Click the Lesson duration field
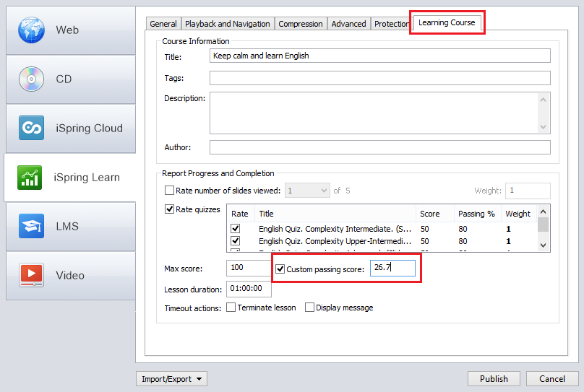The width and height of the screenshot is (584, 392). [249, 289]
